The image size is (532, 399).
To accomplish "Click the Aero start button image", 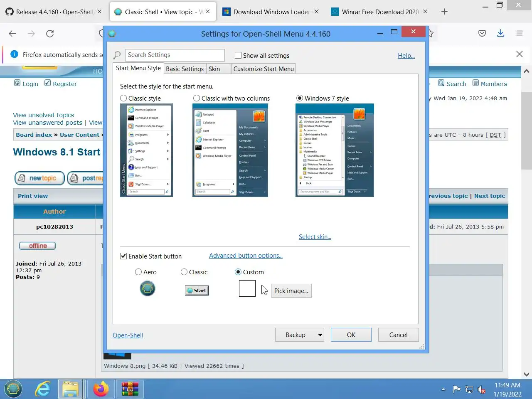I will pyautogui.click(x=148, y=288).
